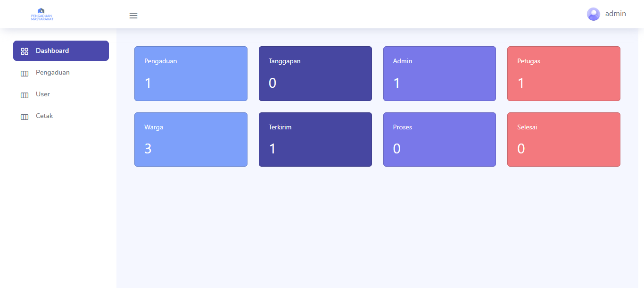Click the admin avatar icon
The width and height of the screenshot is (644, 288).
[593, 14]
